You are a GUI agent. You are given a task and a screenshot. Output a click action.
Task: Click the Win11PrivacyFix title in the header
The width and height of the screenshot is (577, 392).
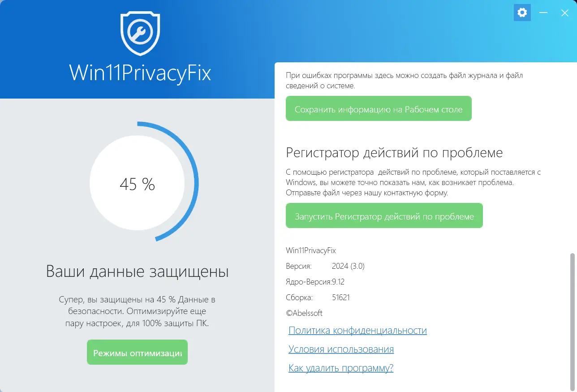tap(140, 73)
